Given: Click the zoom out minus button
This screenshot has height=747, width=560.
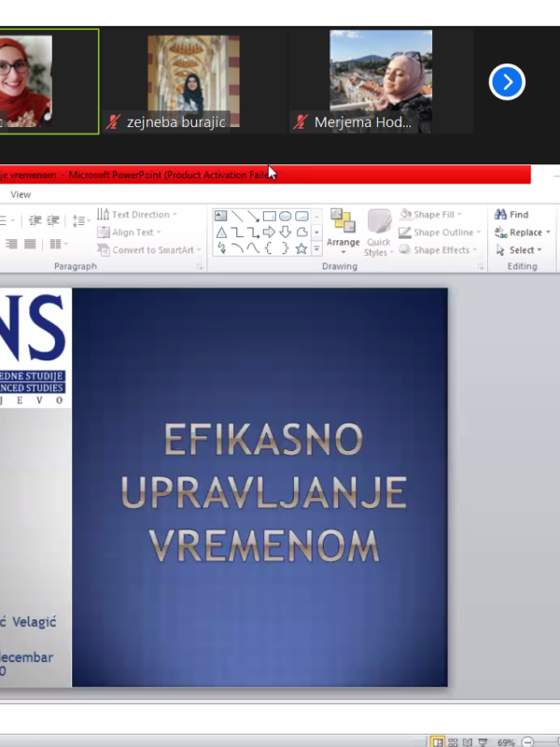Looking at the screenshot, I should [x=528, y=740].
